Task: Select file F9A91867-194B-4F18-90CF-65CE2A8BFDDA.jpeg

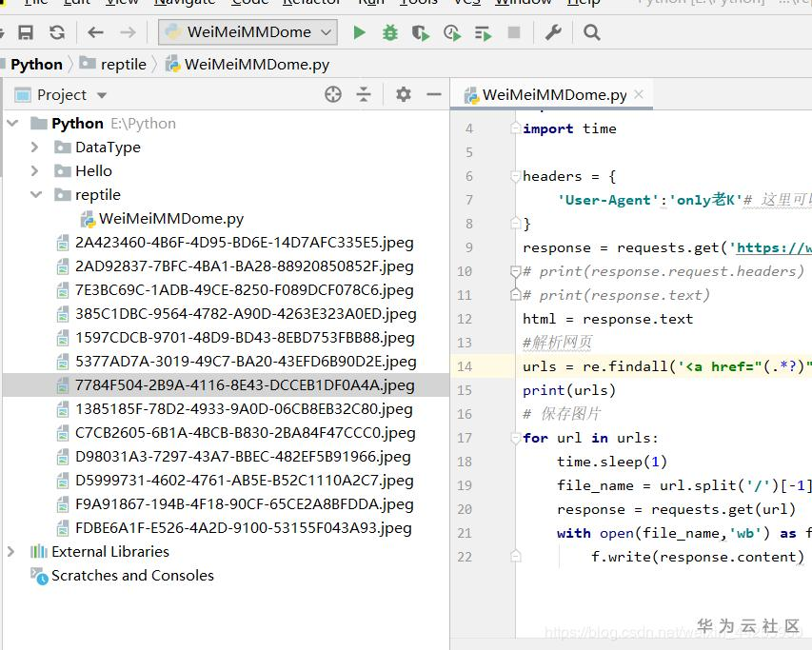Action: coord(244,504)
